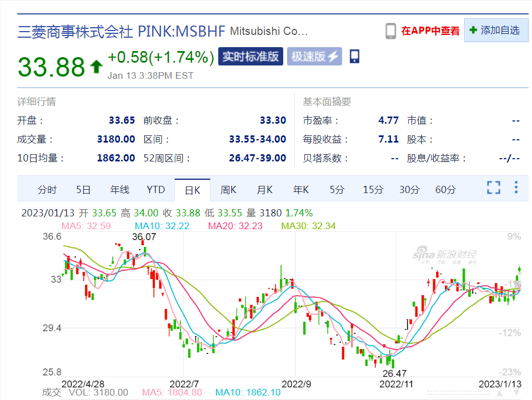Click the fullscreen chart icon

[493, 188]
